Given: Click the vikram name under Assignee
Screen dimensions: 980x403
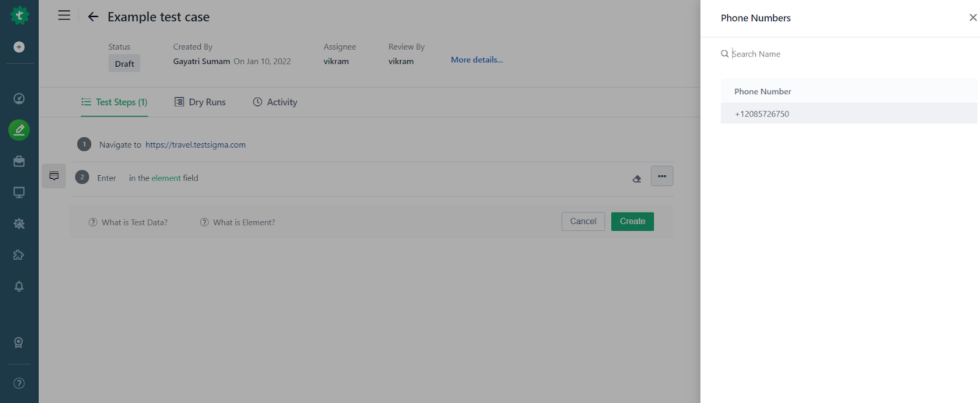Looking at the screenshot, I should [x=336, y=61].
